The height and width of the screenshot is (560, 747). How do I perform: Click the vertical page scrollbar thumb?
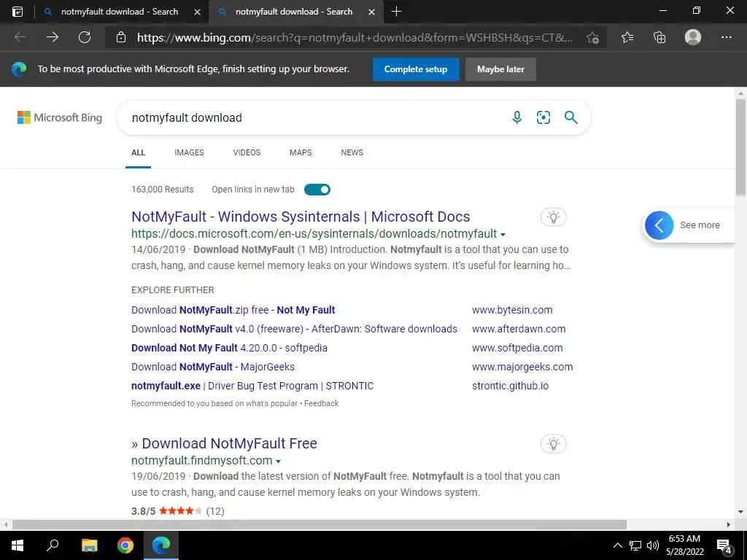pos(740,147)
